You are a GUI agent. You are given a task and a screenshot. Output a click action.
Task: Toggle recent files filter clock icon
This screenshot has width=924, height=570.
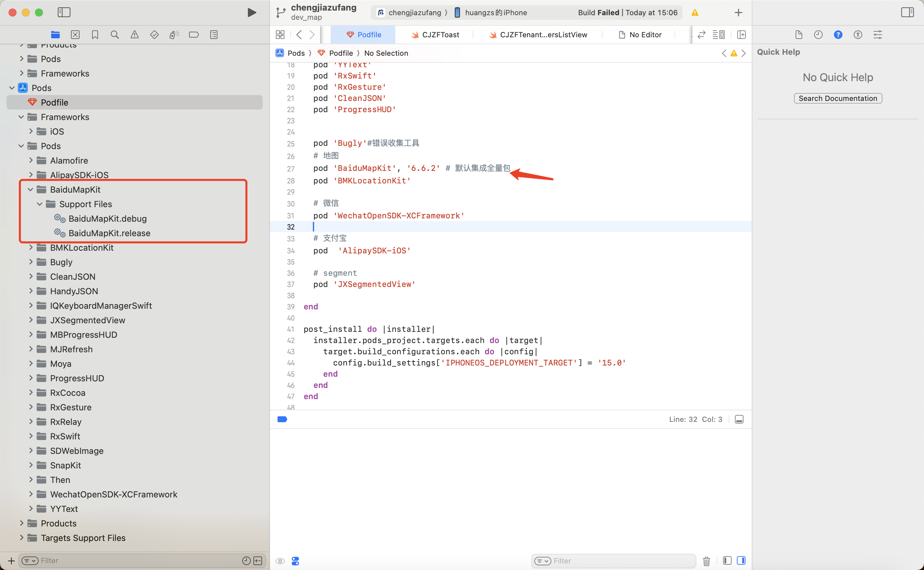pos(246,560)
